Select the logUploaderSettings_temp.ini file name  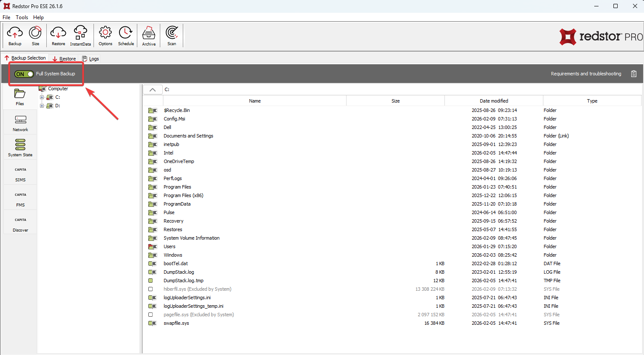tap(193, 306)
